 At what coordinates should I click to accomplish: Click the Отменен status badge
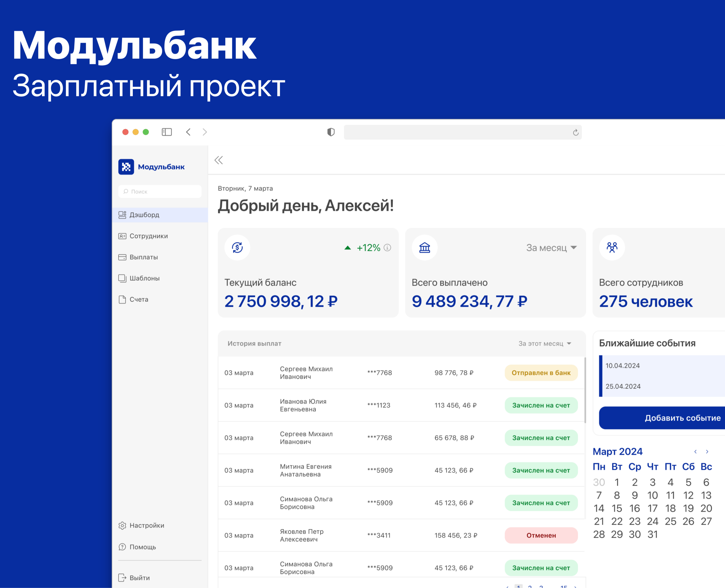point(541,535)
